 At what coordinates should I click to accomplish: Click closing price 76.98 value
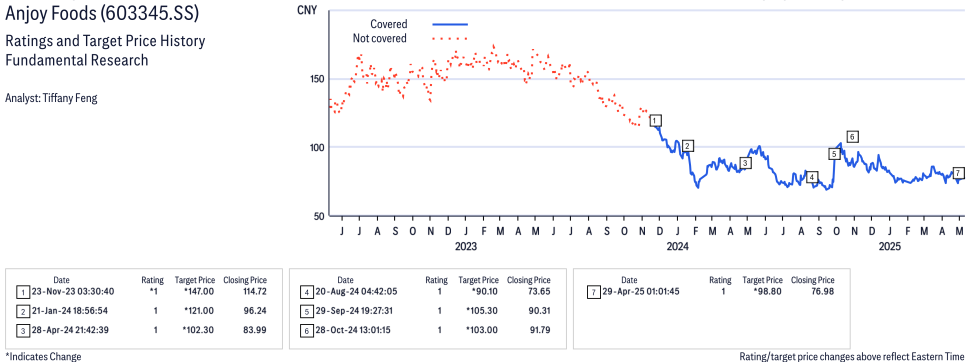point(823,291)
